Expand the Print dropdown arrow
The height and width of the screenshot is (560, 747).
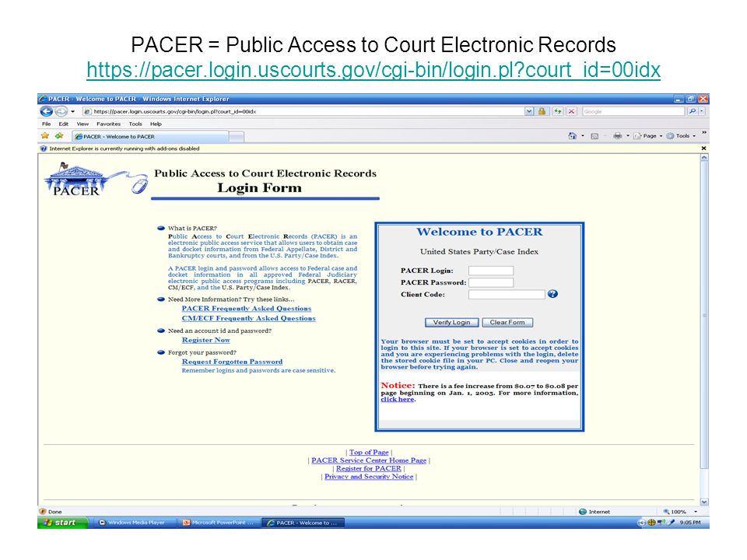pos(627,135)
